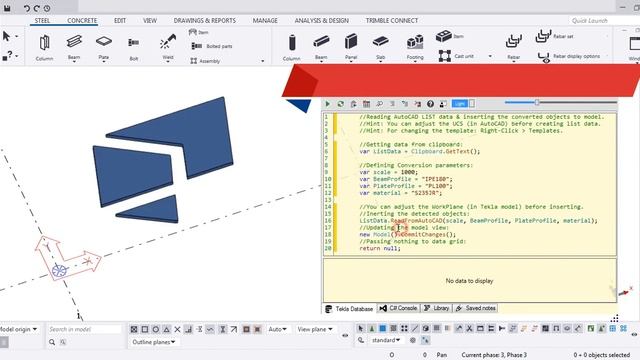Open the EDIT ribbon tab

pos(120,20)
